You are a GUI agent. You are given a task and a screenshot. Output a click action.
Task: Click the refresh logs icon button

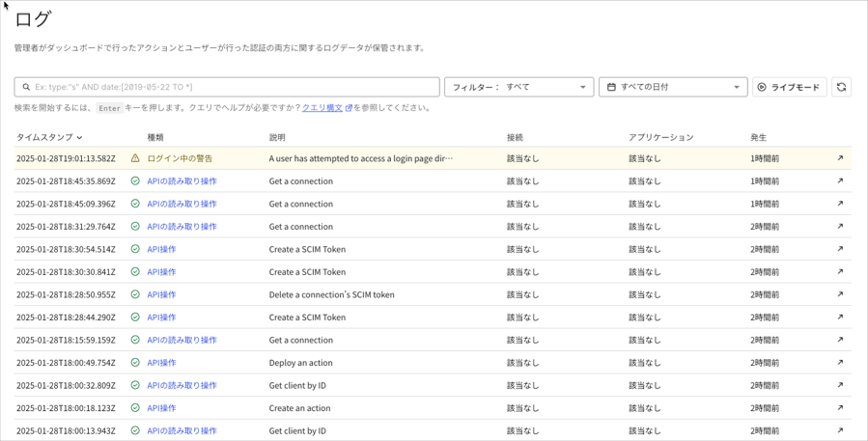tap(841, 87)
